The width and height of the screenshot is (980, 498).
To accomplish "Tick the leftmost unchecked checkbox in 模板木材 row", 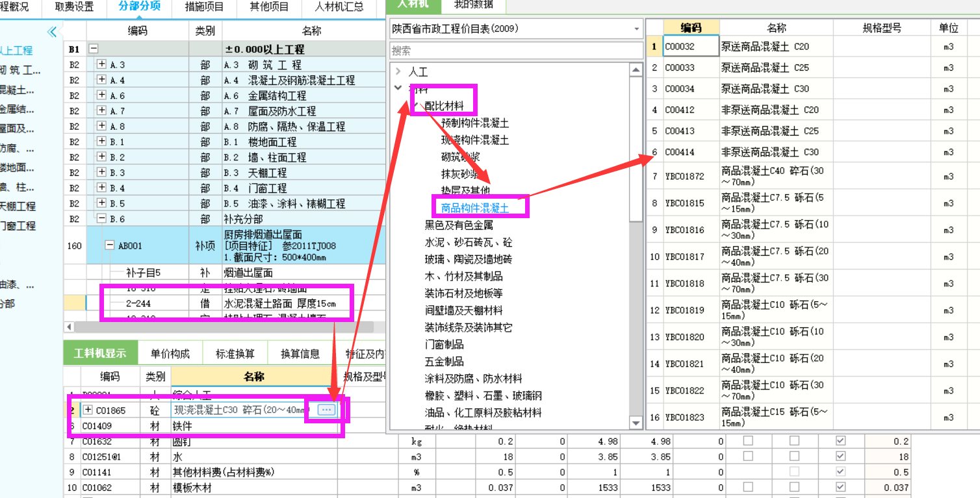I will (748, 487).
